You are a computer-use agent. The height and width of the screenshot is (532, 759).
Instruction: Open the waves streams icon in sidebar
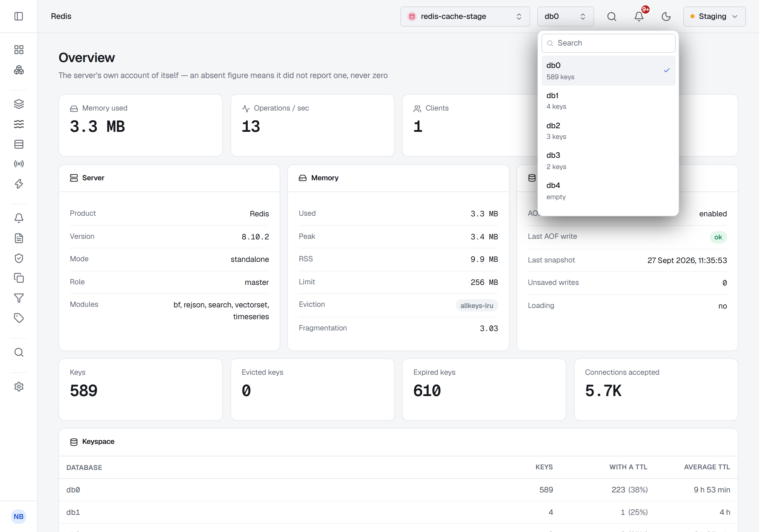pyautogui.click(x=19, y=124)
